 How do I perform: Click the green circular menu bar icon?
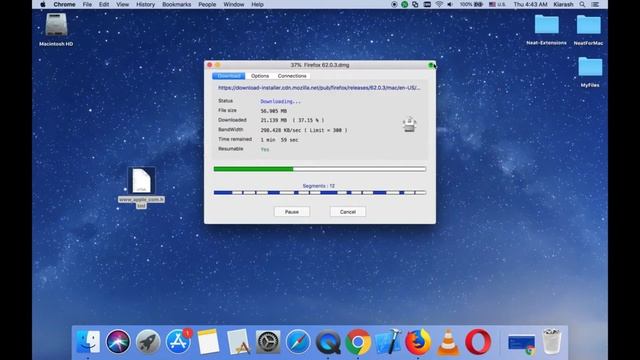point(404,4)
